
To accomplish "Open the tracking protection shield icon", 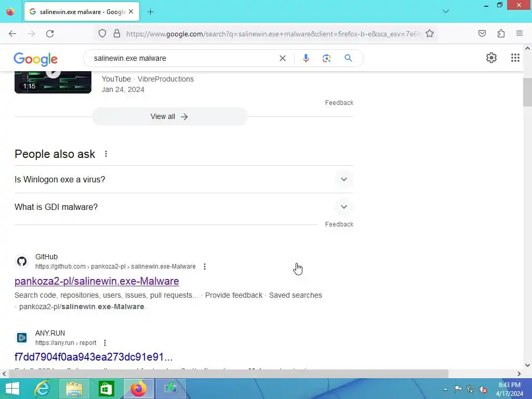I will [102, 33].
